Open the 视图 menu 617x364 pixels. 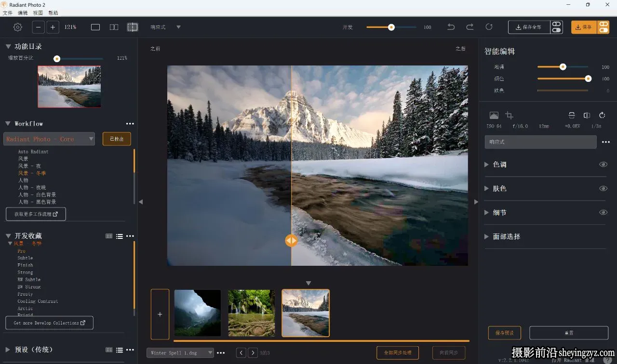tap(38, 13)
